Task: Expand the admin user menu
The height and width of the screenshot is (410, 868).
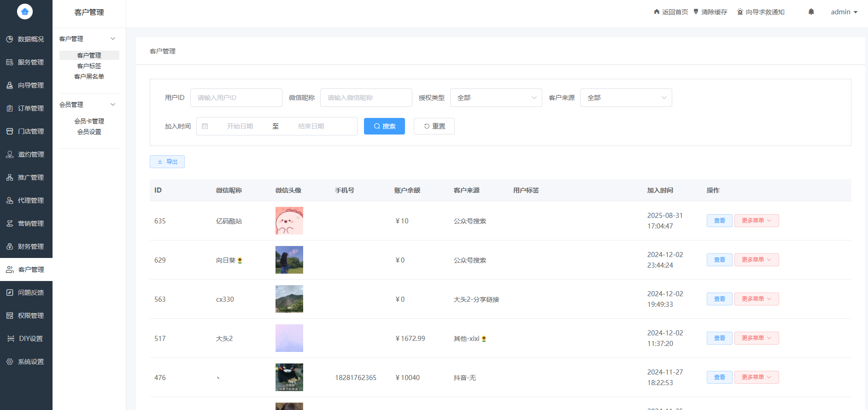Action: click(x=844, y=12)
